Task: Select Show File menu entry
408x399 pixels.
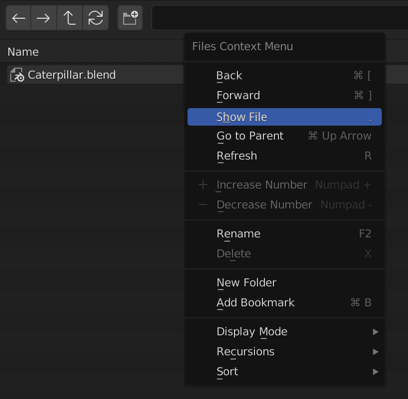Action: [285, 117]
